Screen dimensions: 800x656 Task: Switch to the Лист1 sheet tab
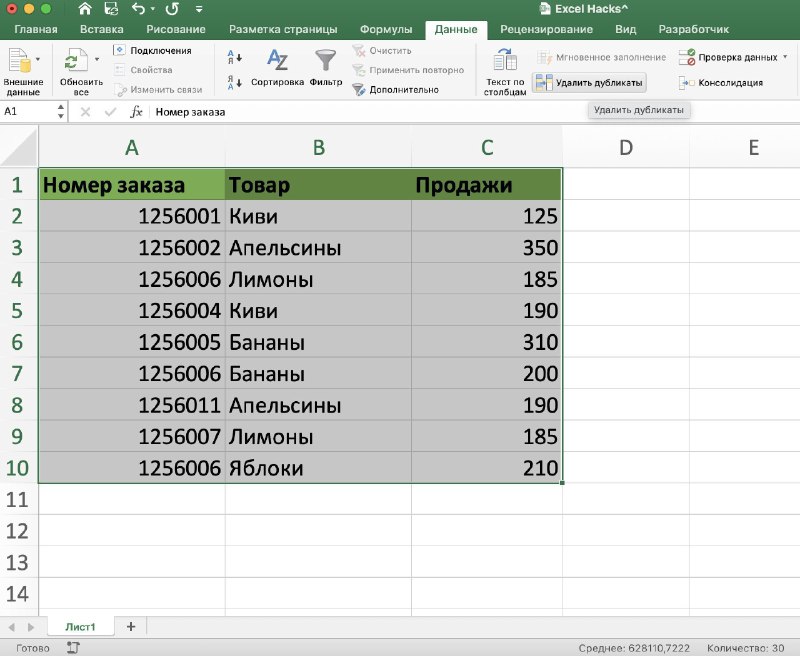80,626
